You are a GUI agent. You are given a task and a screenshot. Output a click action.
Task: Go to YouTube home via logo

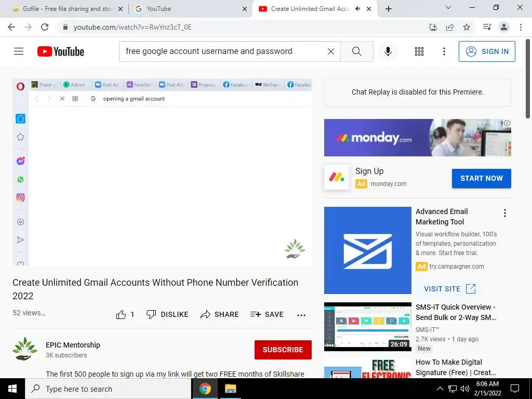[x=61, y=51]
